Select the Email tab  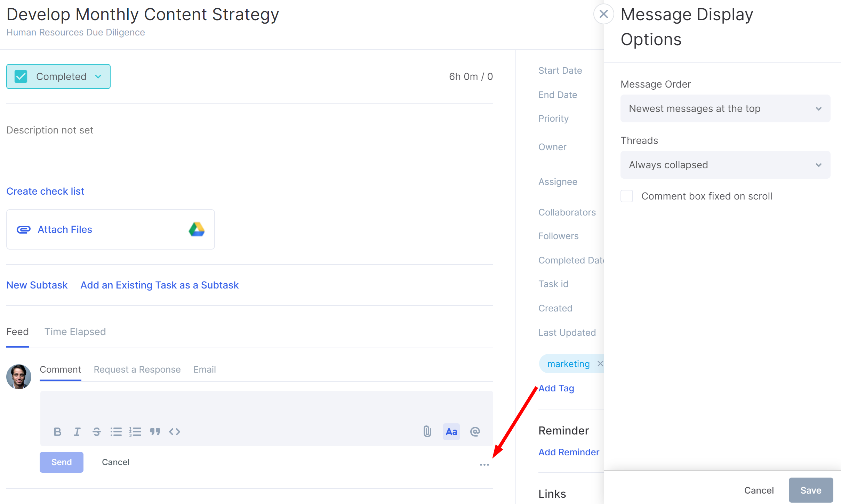[205, 369]
